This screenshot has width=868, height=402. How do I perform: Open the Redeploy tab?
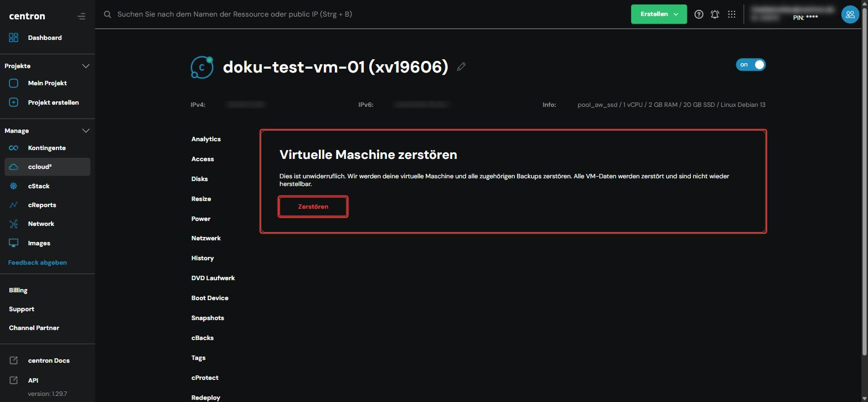[x=206, y=398]
